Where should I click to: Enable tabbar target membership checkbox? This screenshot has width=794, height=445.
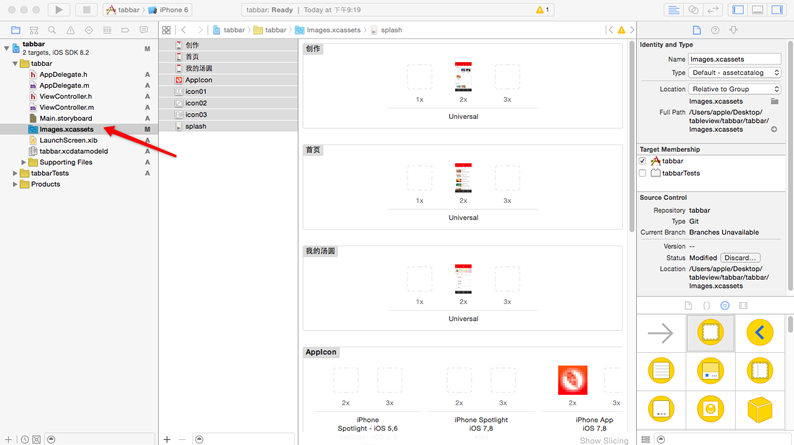pyautogui.click(x=643, y=161)
